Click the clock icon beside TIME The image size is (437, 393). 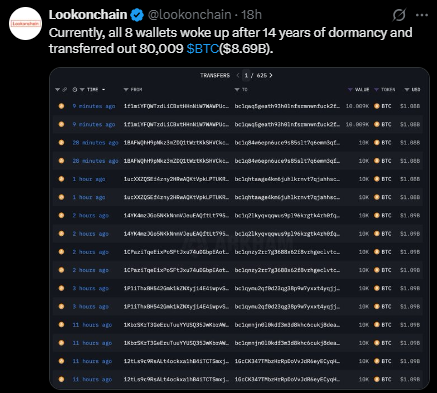coord(75,89)
